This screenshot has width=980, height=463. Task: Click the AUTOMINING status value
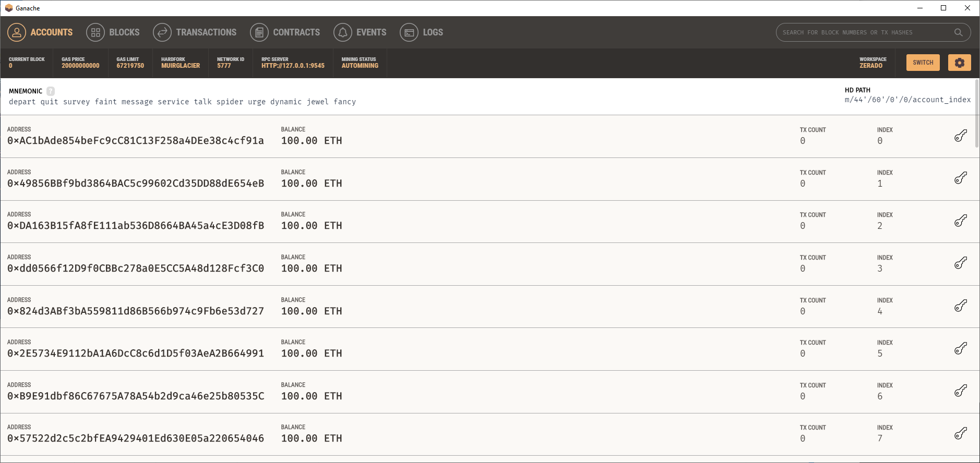[x=360, y=66]
